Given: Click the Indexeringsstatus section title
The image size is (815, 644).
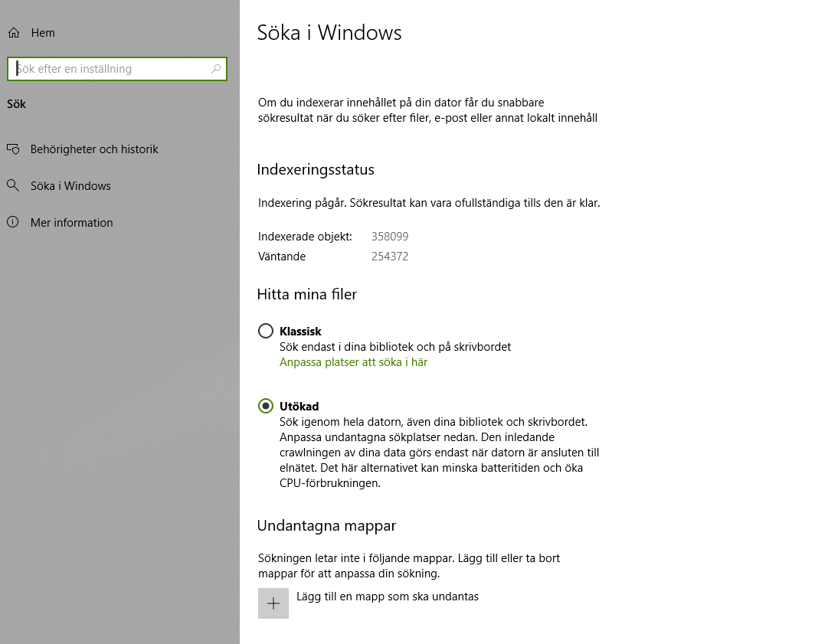Looking at the screenshot, I should [x=316, y=169].
